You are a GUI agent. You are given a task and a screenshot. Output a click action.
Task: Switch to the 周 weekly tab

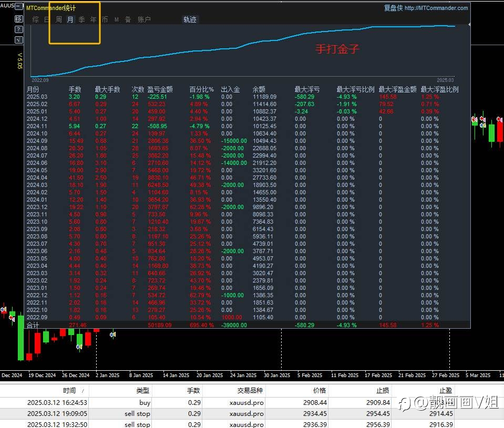(x=59, y=19)
